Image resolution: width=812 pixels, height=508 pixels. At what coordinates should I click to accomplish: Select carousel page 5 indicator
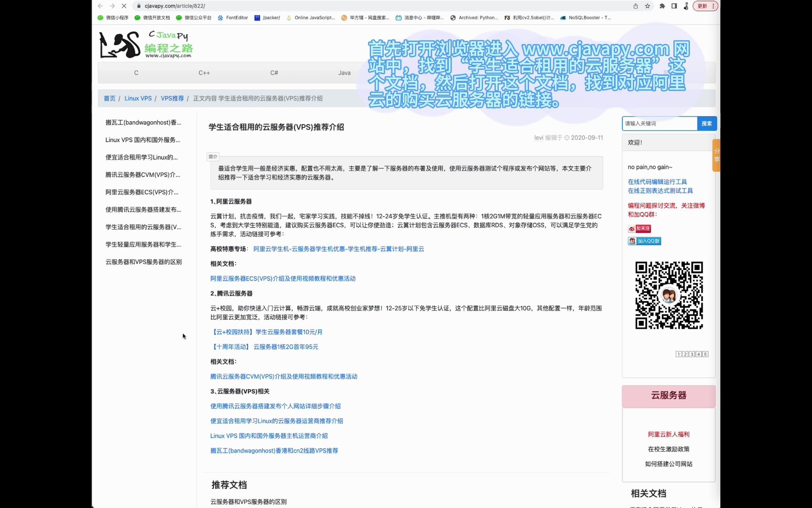705,354
